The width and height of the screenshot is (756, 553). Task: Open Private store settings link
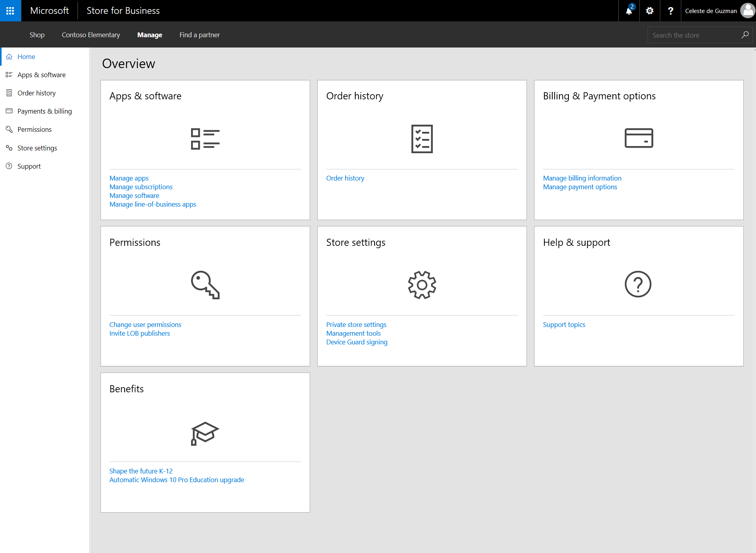click(x=356, y=325)
